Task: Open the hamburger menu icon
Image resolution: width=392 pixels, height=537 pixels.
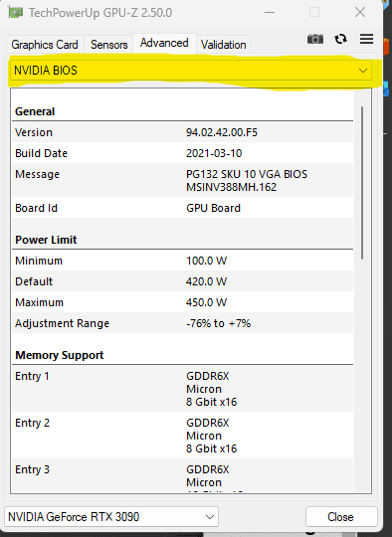Action: point(366,39)
